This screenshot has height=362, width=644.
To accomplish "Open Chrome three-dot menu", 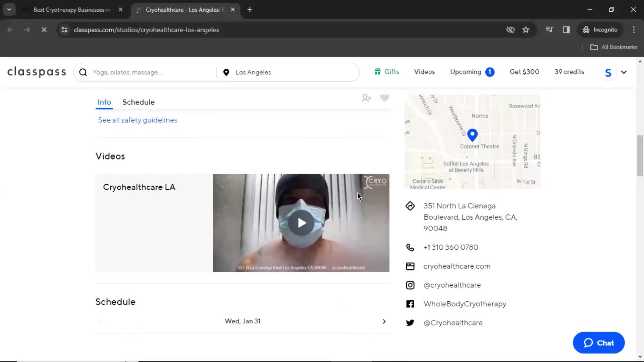I will point(634,30).
